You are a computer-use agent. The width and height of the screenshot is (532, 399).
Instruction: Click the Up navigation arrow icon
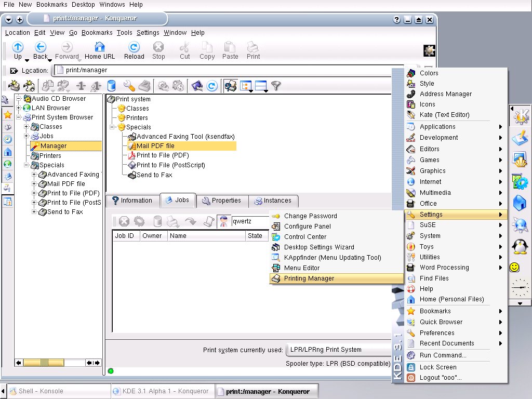pyautogui.click(x=18, y=47)
